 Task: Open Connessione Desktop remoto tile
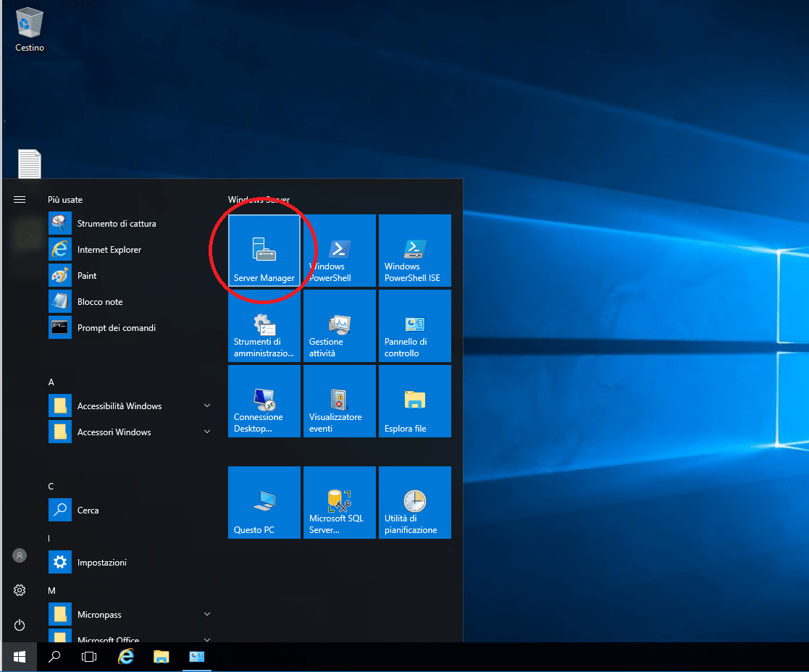(264, 400)
